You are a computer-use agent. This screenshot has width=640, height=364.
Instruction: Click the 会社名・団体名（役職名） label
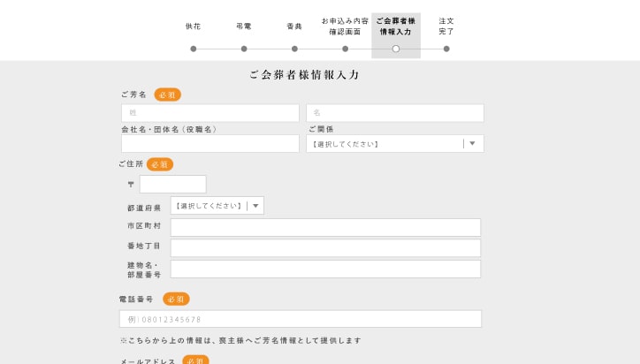click(169, 129)
